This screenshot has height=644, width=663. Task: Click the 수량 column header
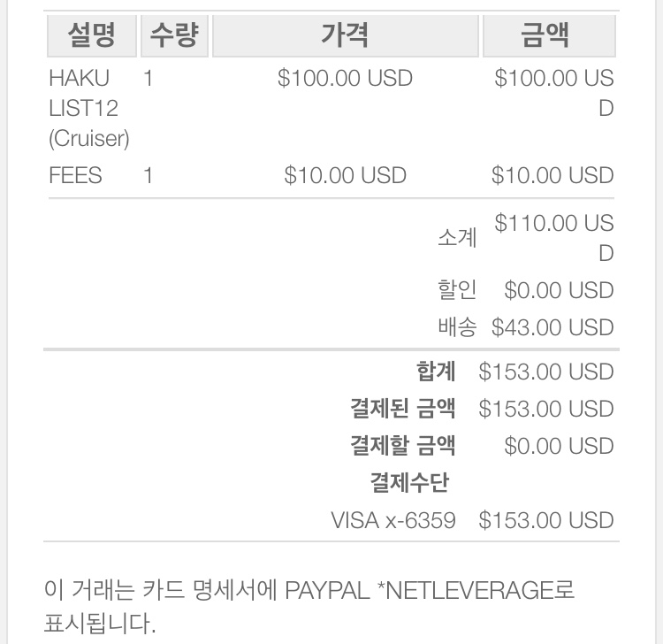coord(174,35)
